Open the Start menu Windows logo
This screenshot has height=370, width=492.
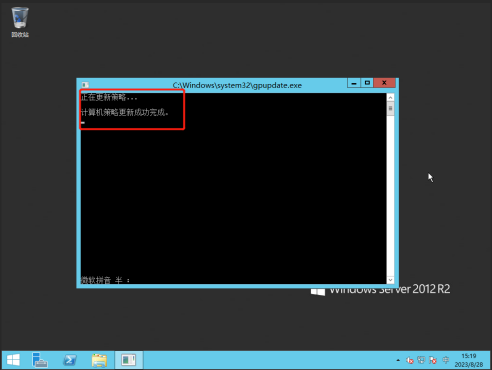click(x=13, y=360)
